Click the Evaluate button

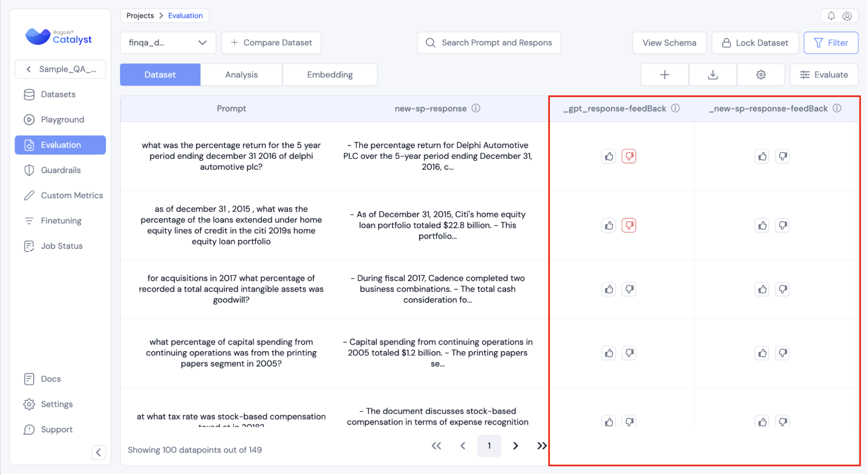(824, 75)
